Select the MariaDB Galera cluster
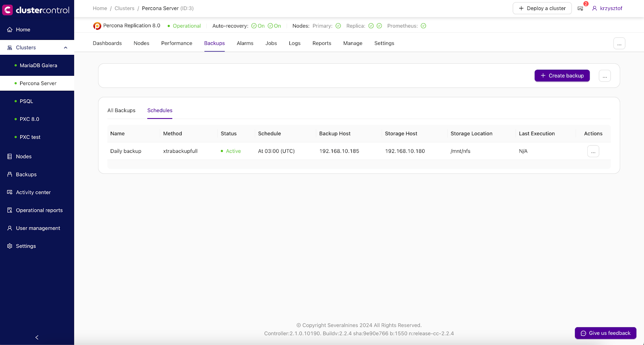This screenshot has height=345, width=644. (x=38, y=66)
